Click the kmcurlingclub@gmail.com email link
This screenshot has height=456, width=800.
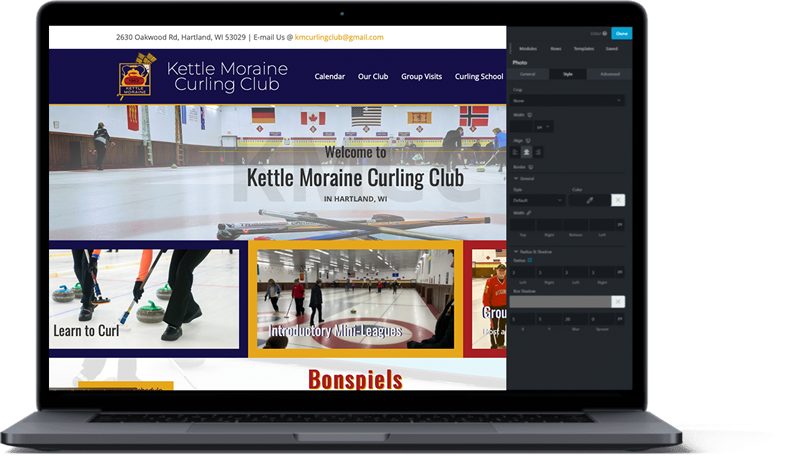click(x=339, y=37)
